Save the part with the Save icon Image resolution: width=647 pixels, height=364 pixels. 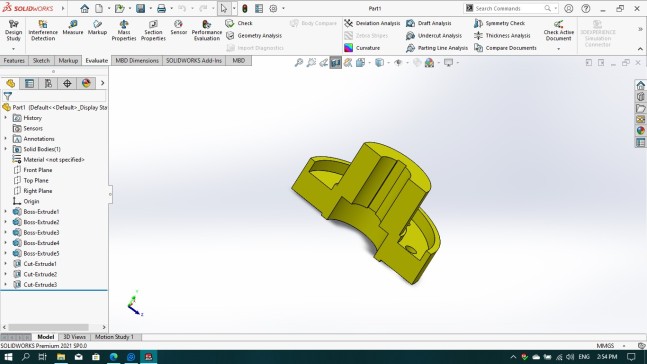(140, 8)
